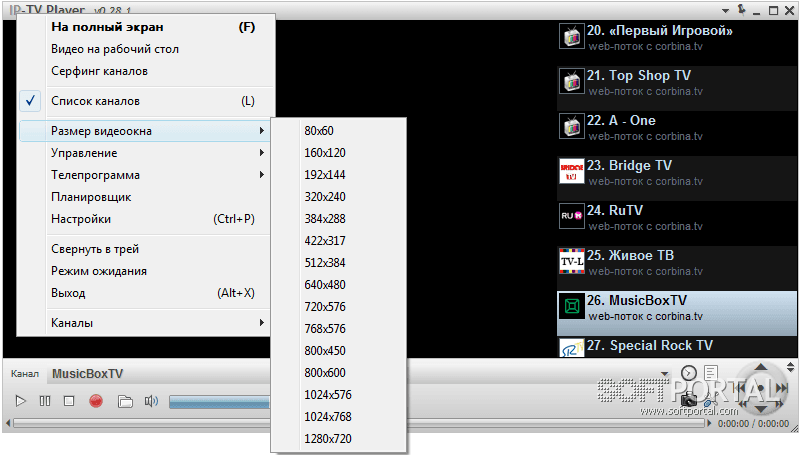The image size is (803, 455).
Task: Adjust the volume slider
Action: pos(219,402)
